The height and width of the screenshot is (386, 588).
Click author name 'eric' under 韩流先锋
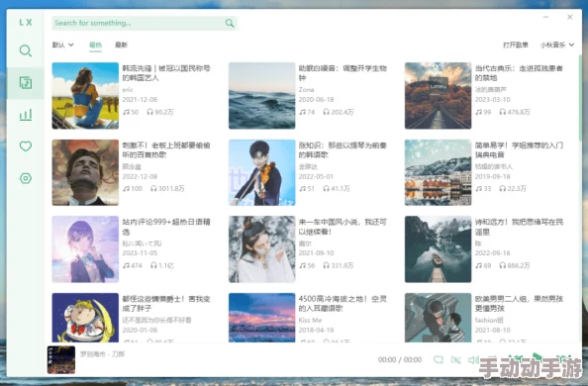pyautogui.click(x=128, y=90)
